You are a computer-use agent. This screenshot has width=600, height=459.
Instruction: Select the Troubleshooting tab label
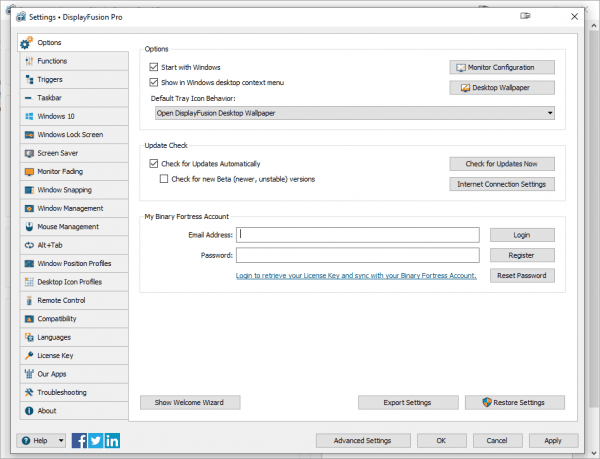coord(62,392)
